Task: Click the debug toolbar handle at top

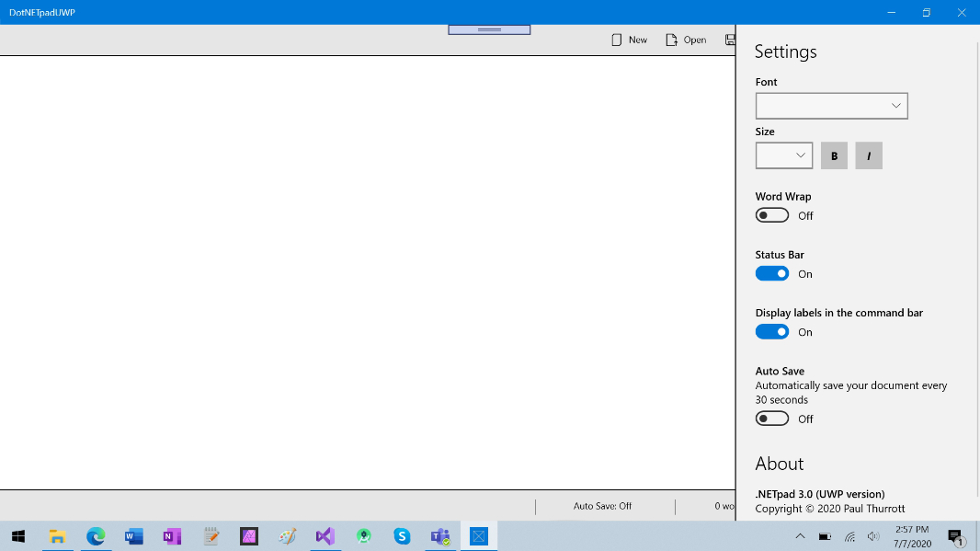Action: 489,29
